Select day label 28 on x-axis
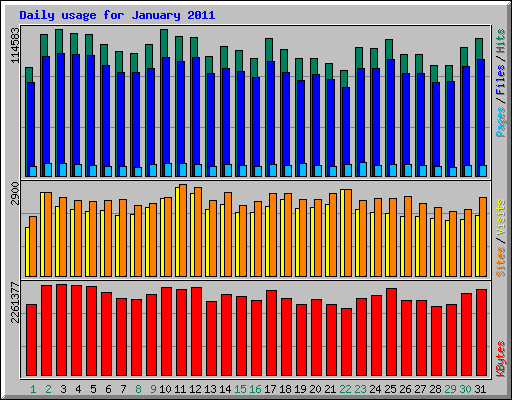The width and height of the screenshot is (512, 400). coord(435,389)
